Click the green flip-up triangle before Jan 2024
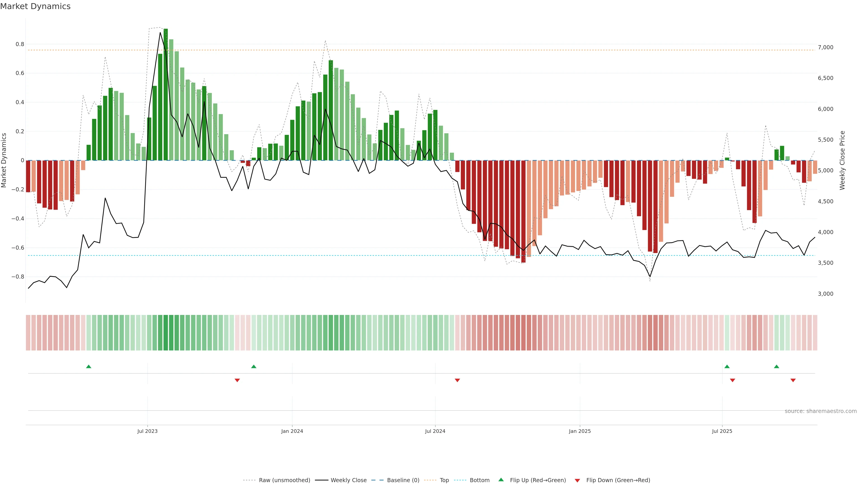868x488 pixels. (254, 366)
